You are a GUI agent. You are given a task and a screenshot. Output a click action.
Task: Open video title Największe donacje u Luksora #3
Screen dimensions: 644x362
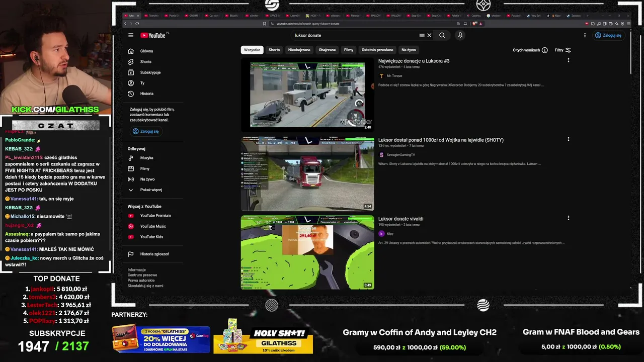[414, 61]
